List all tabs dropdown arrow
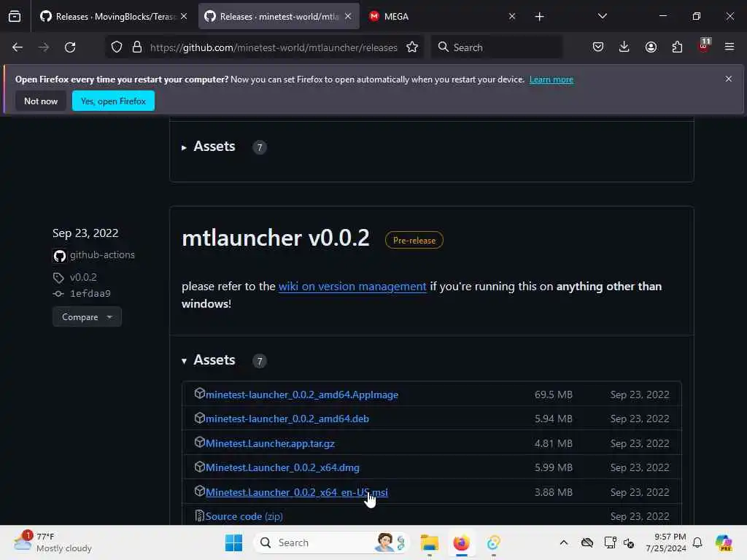The width and height of the screenshot is (747, 560). (602, 16)
